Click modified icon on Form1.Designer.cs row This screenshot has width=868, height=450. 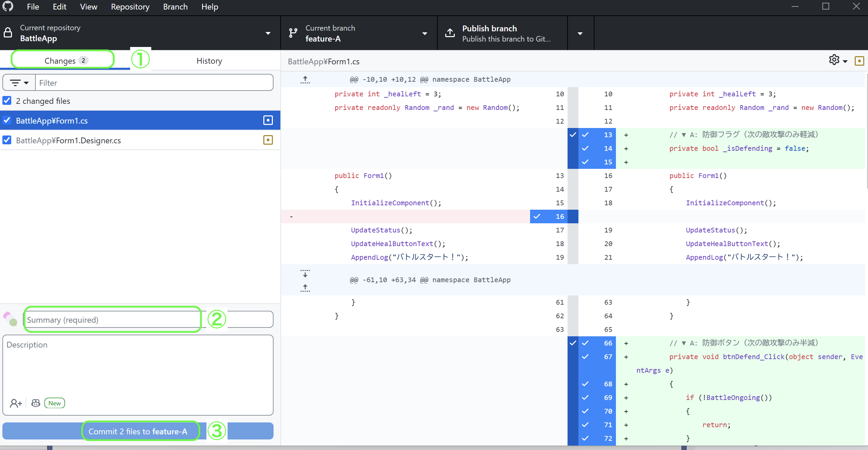[268, 140]
